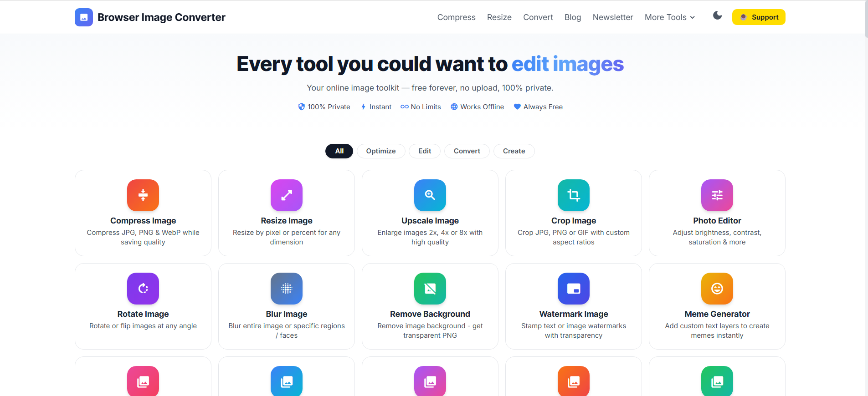Click the Browser Image Converter logo icon

(x=84, y=17)
